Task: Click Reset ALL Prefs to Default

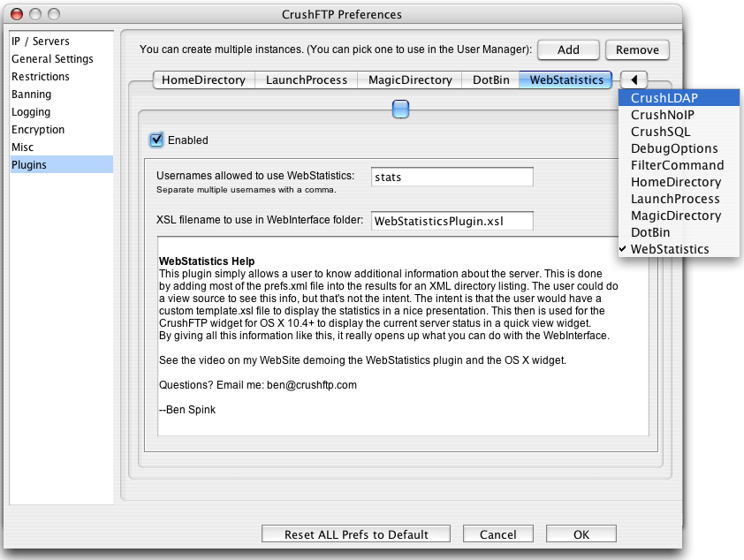Action: point(356,534)
